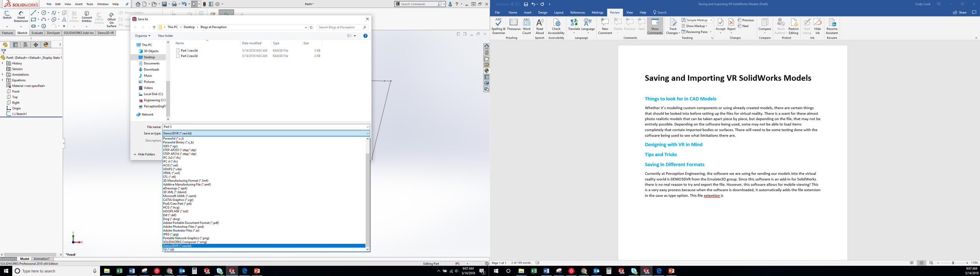This screenshot has height=276, width=980.
Task: Click the Word zoom slider
Action: click(x=953, y=263)
